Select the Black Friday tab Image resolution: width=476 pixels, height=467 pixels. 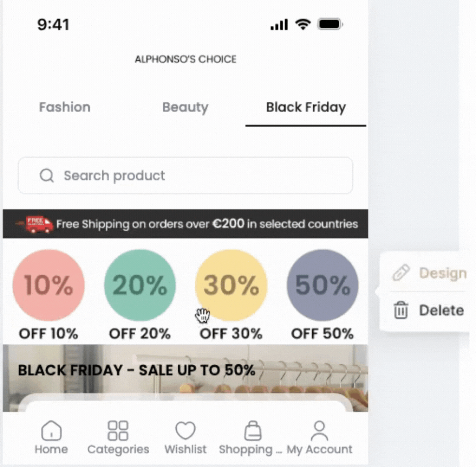pos(306,107)
